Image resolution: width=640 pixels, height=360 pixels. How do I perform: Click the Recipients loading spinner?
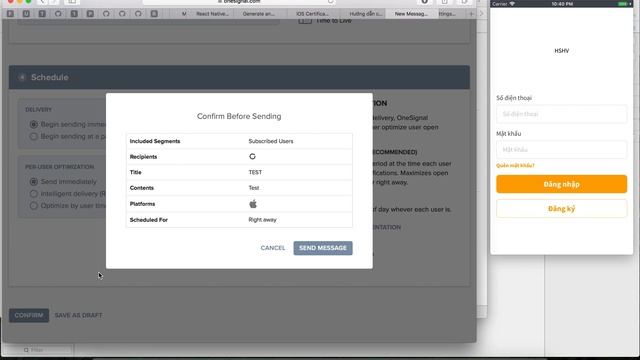coord(252,156)
